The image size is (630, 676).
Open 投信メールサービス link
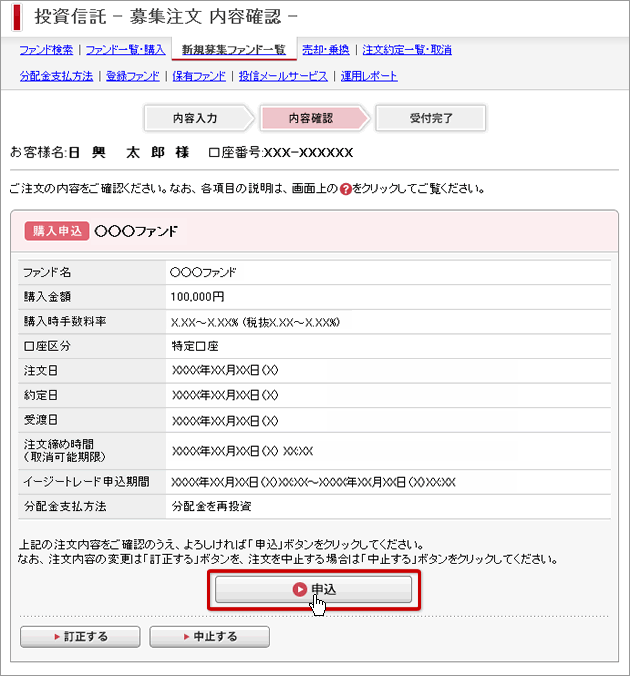click(283, 76)
